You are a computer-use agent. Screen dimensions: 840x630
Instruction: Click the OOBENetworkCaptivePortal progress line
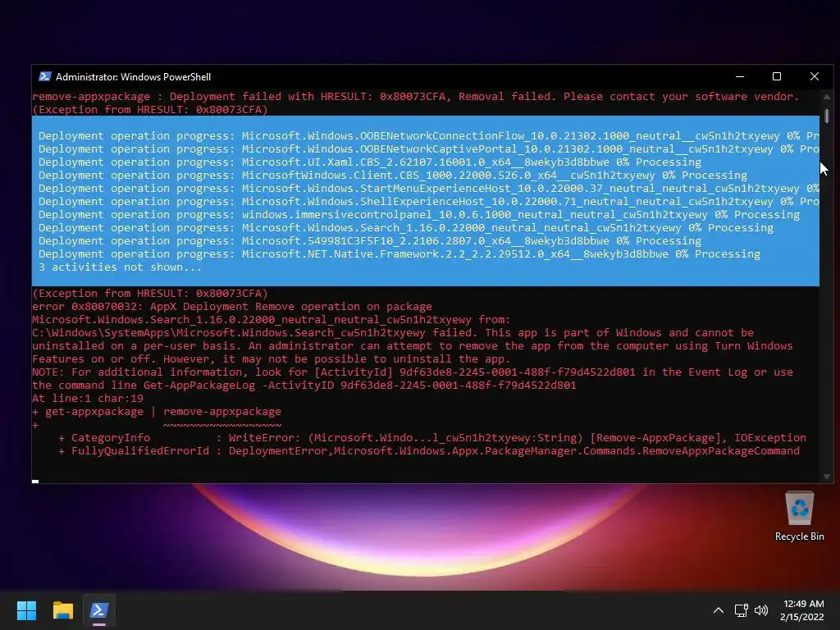(x=428, y=149)
